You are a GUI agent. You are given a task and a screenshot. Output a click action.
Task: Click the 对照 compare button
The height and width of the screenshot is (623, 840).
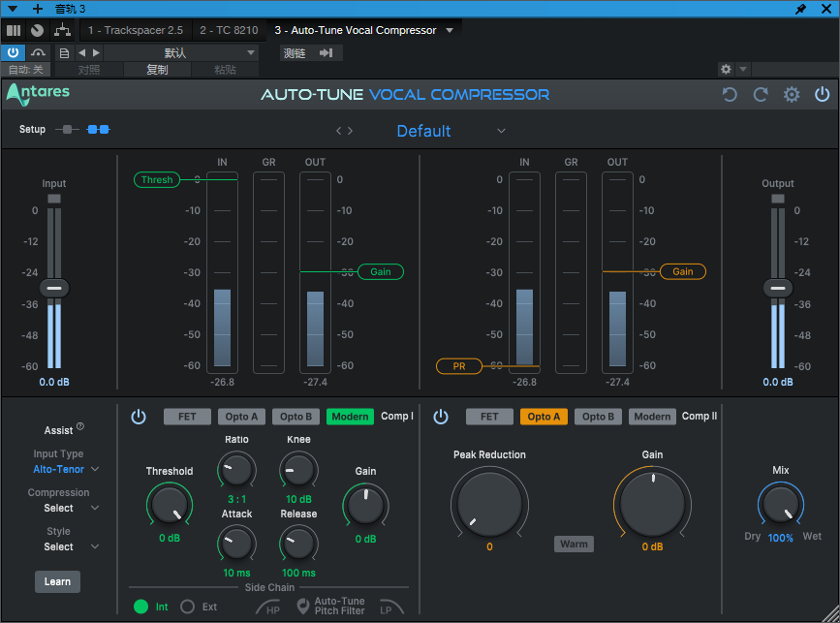tap(89, 70)
